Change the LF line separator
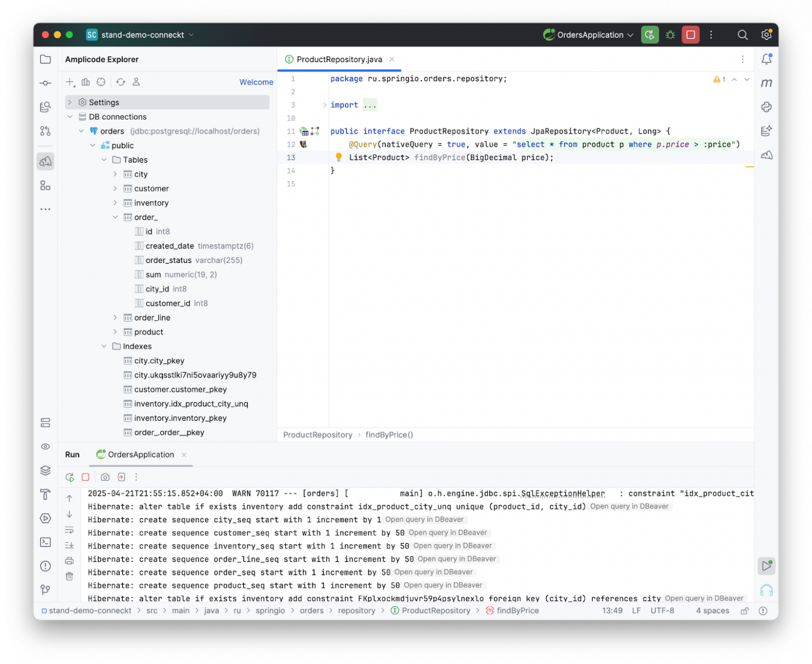 pyautogui.click(x=636, y=610)
